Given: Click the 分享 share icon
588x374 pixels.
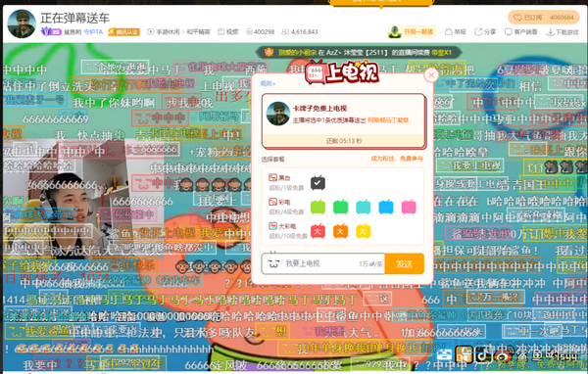Looking at the screenshot, I should [485, 32].
